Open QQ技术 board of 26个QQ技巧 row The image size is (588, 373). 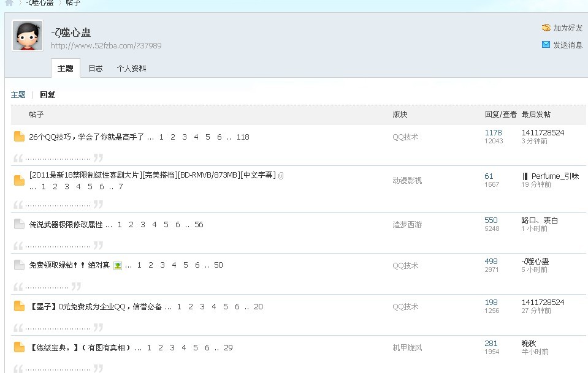[x=405, y=137]
